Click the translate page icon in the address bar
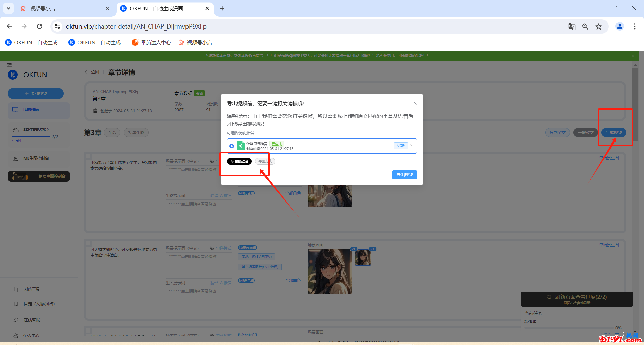The width and height of the screenshot is (644, 345). 572,26
